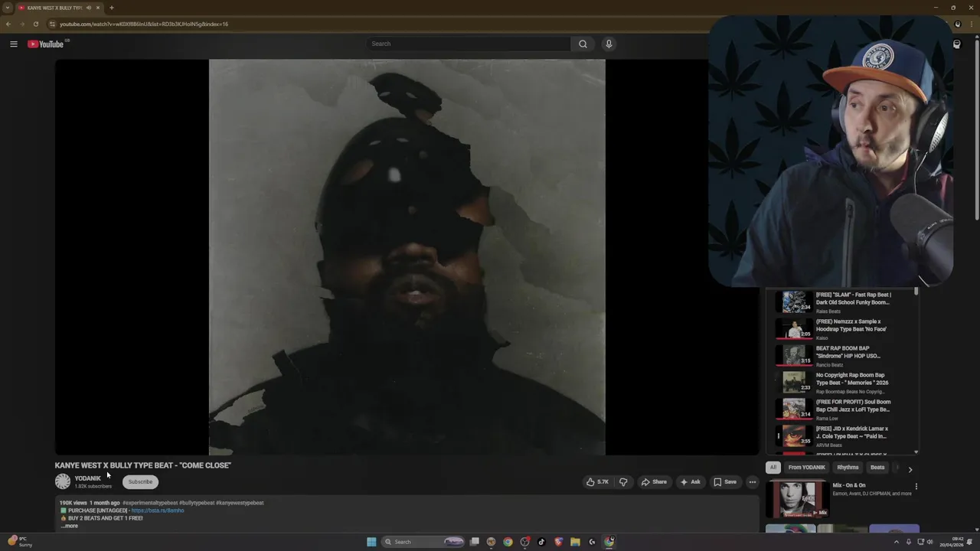Click the address bar URL
Screen dimensions: 980x551
144,24
